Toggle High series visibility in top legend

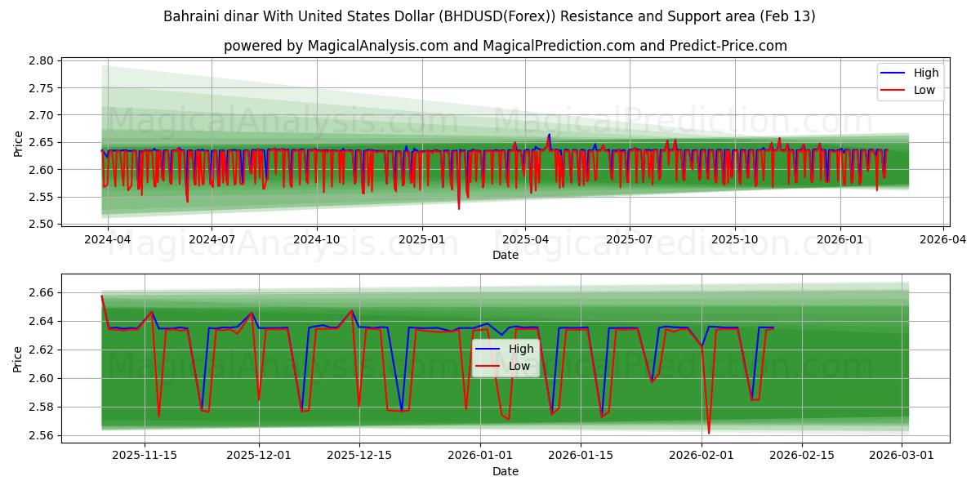tap(924, 72)
